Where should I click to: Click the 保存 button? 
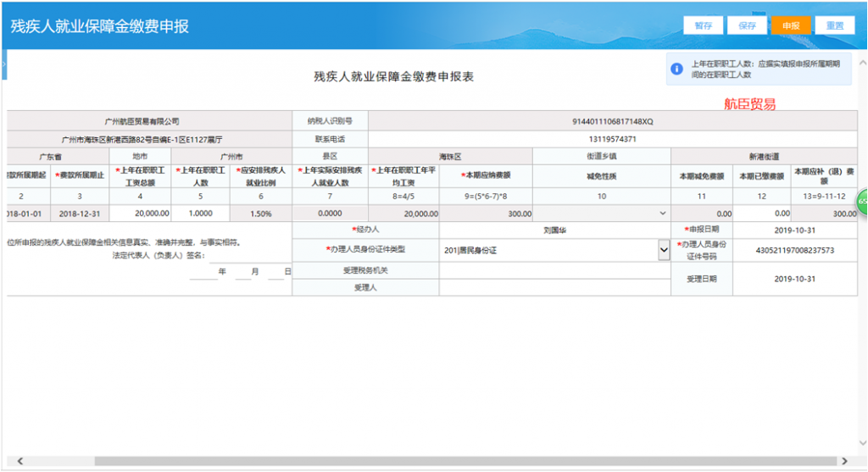click(747, 25)
